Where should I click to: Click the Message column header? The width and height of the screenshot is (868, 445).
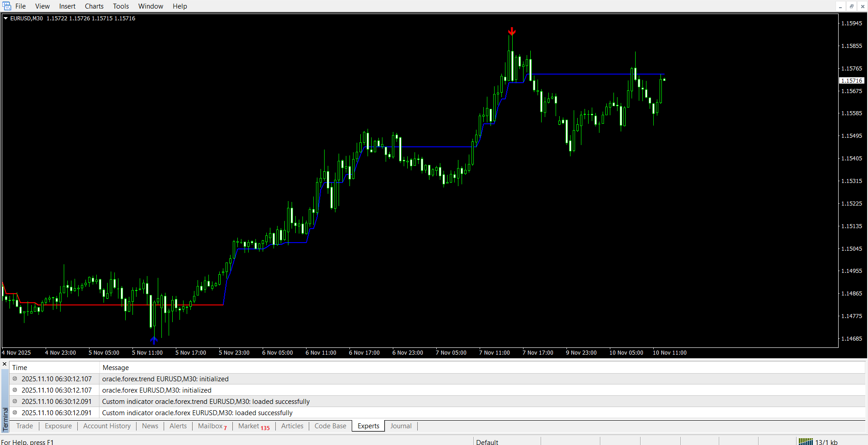click(x=115, y=368)
